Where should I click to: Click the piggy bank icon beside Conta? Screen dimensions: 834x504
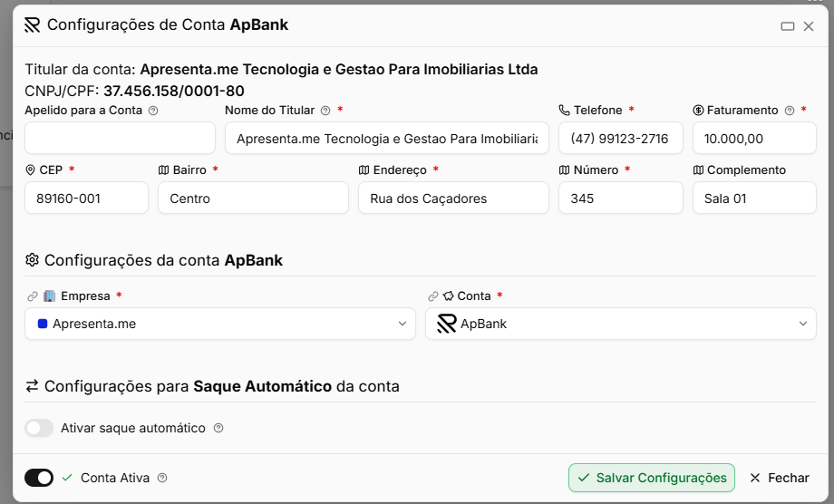pos(449,296)
